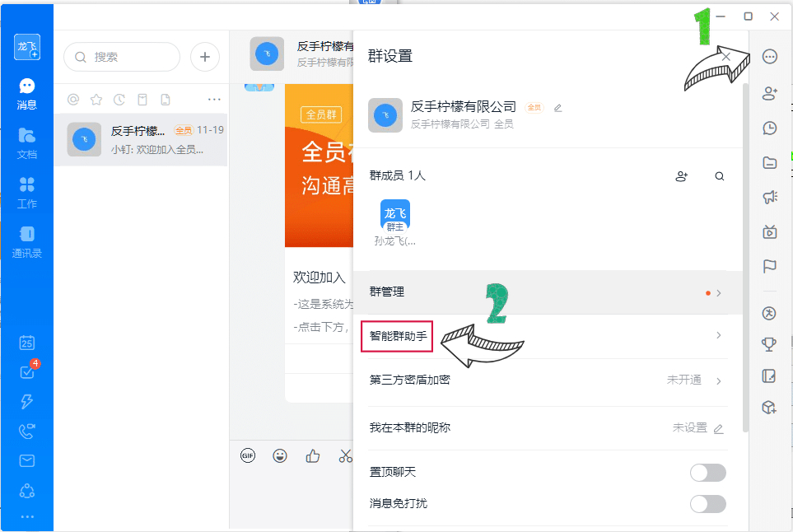The image size is (793, 532).
Task: Edit group name pencil icon
Action: 557,108
